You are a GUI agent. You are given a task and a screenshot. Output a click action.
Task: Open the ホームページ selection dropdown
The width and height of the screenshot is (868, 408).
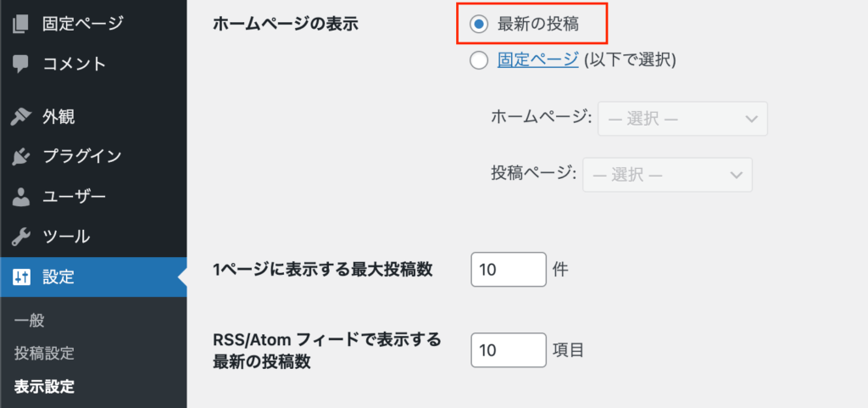[682, 119]
